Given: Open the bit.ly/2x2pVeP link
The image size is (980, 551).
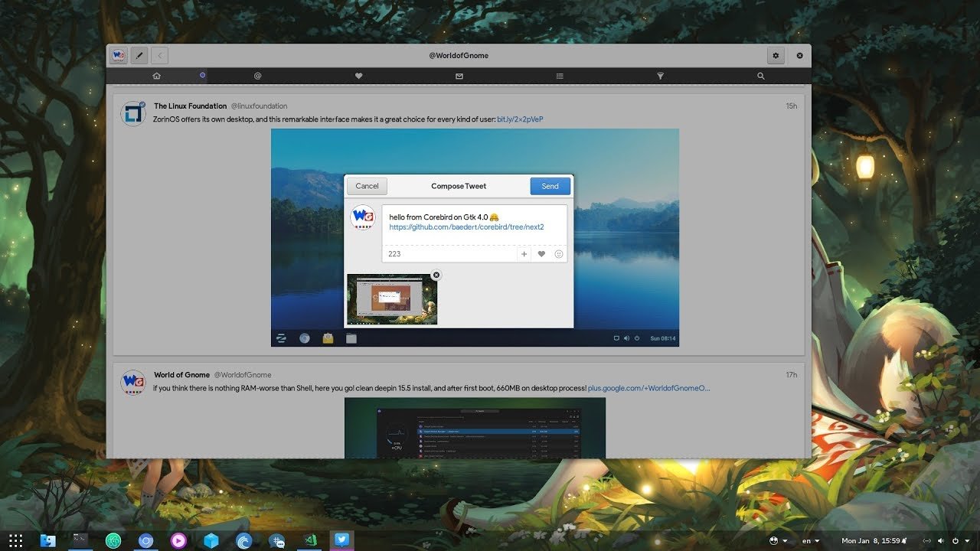Looking at the screenshot, I should click(520, 119).
